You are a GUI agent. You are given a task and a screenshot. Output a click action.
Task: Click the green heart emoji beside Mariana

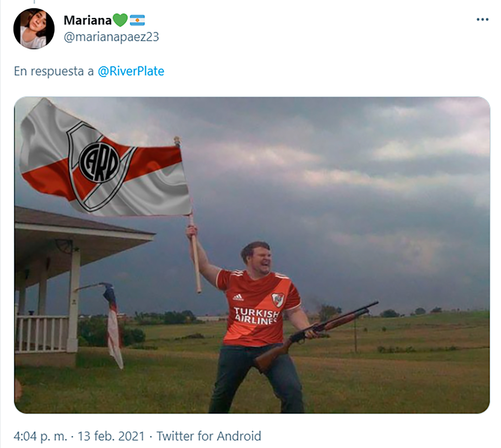pos(120,20)
